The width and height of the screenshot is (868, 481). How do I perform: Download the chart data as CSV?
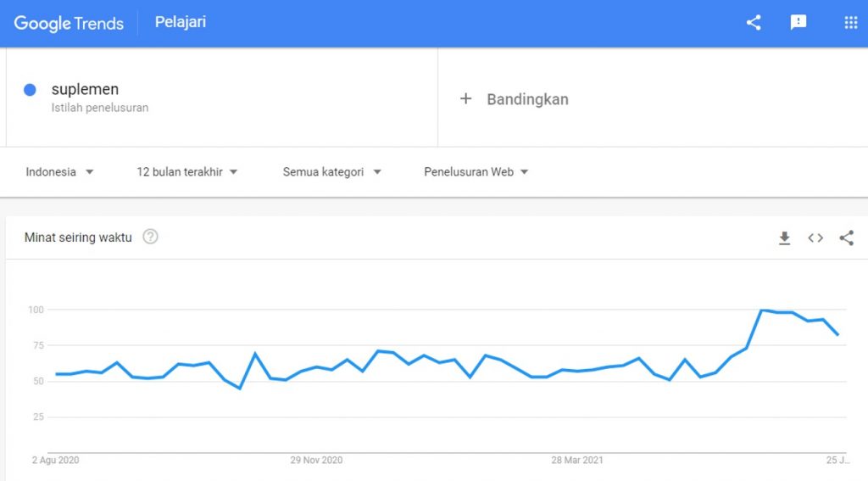(785, 238)
